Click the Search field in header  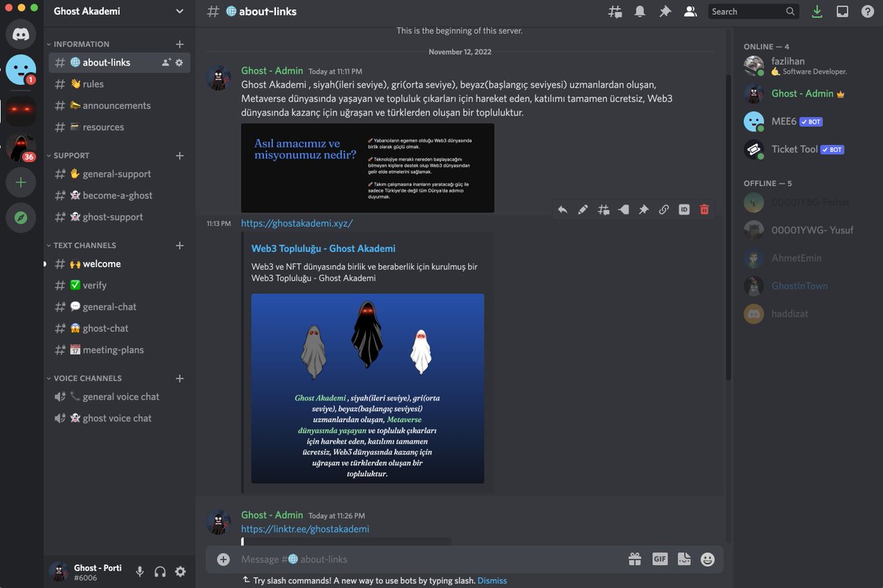click(753, 11)
